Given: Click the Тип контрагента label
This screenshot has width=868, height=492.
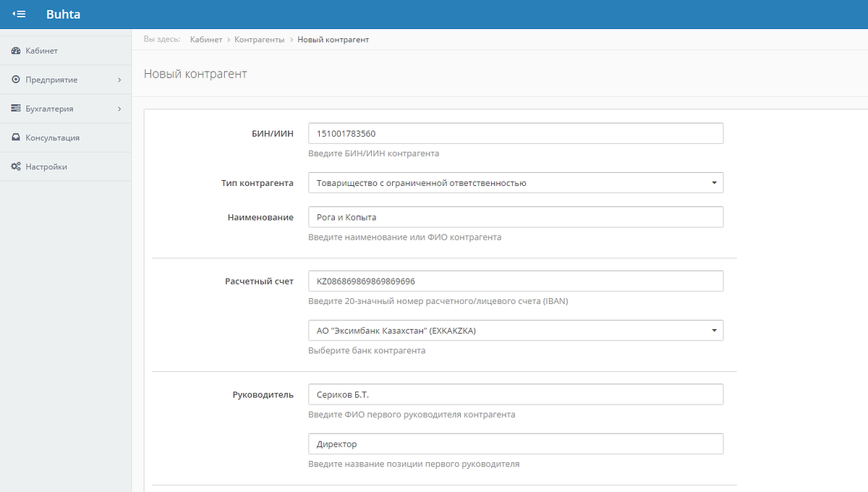Looking at the screenshot, I should 258,183.
